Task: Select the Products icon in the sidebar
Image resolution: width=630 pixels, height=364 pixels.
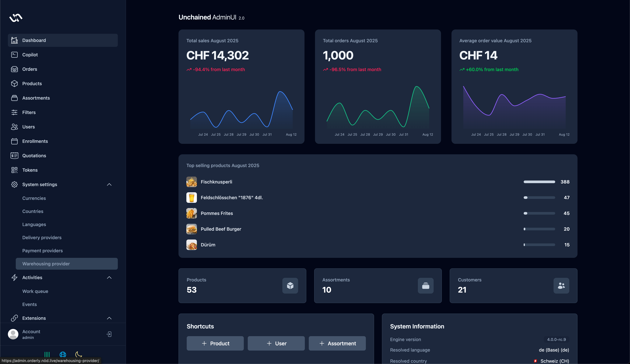Action: 14,83
